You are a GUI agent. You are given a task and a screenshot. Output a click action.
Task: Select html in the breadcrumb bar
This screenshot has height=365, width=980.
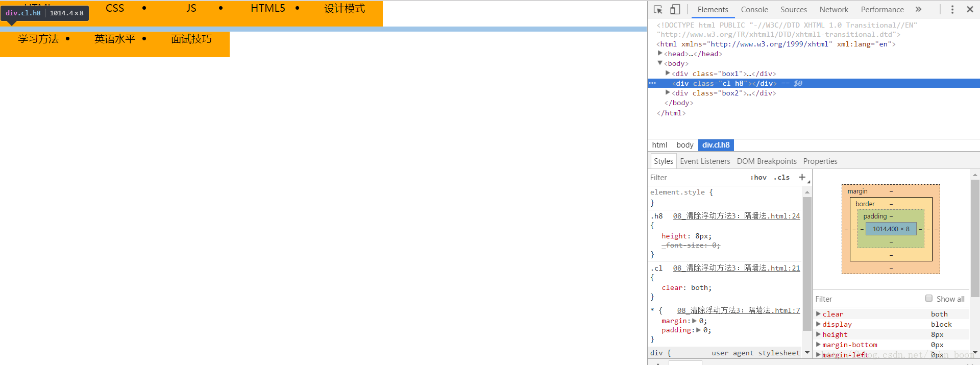point(659,145)
